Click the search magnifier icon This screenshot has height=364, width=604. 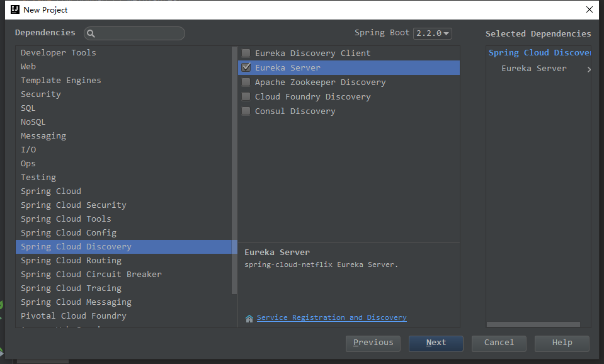[x=91, y=33]
